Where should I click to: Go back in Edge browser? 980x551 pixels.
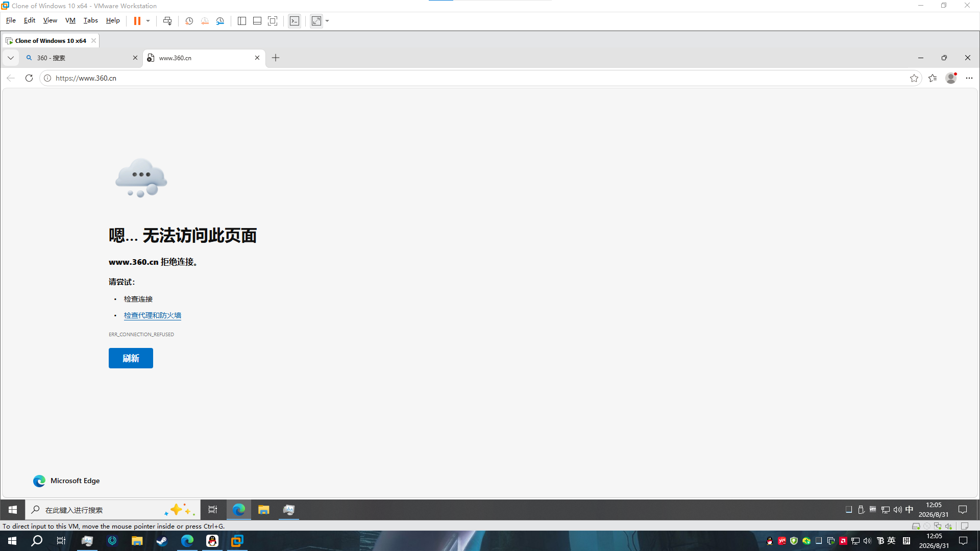tap(11, 78)
